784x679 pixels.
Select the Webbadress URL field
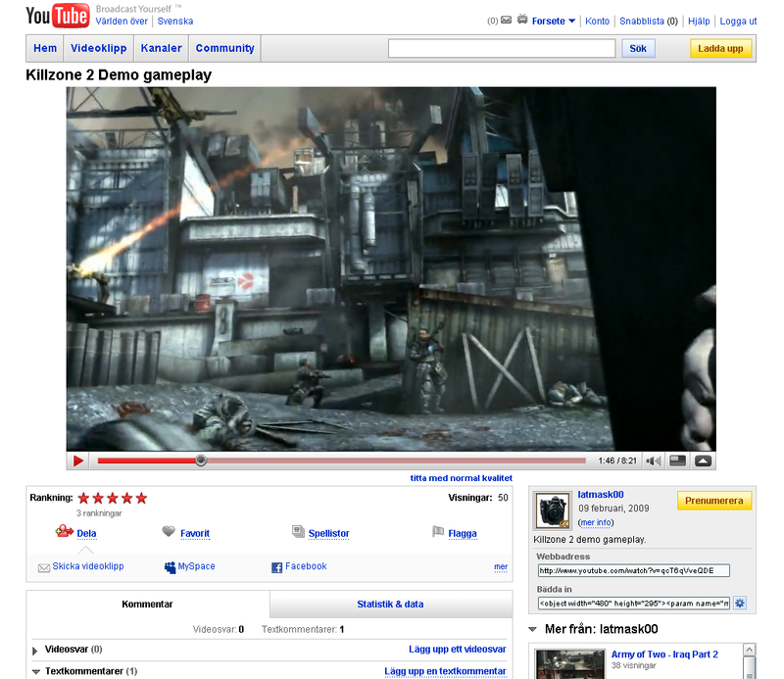click(x=633, y=570)
